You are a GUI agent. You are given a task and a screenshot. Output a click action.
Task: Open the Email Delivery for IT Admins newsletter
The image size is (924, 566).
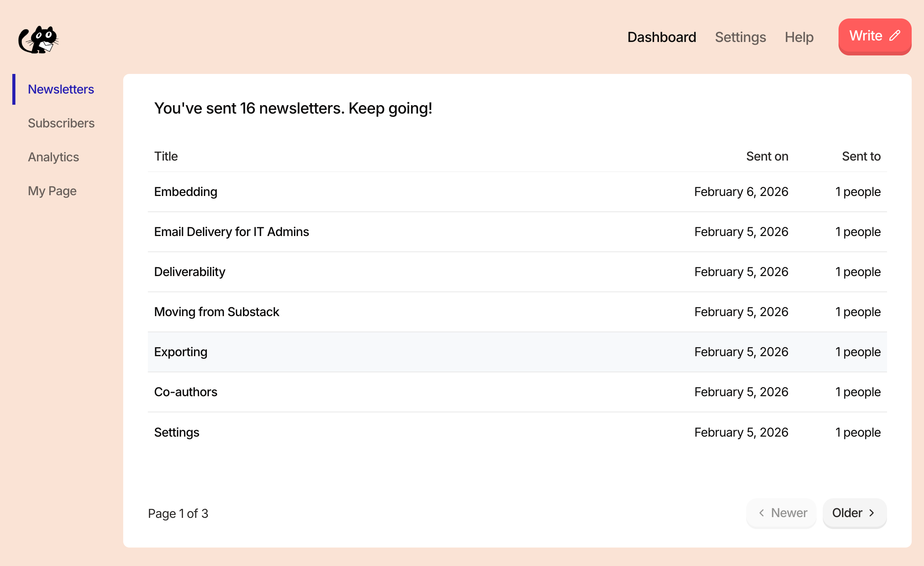click(x=231, y=232)
